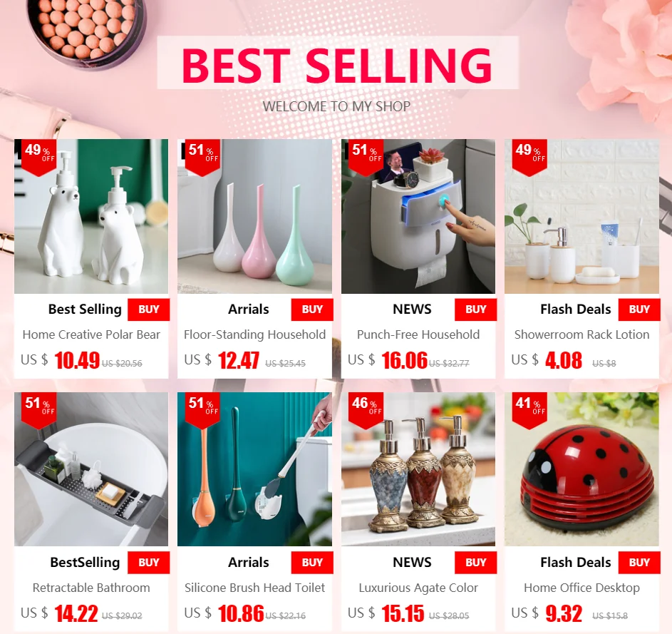
Task: Click BUY for Silicone Brush Head Toilet
Action: tap(312, 563)
